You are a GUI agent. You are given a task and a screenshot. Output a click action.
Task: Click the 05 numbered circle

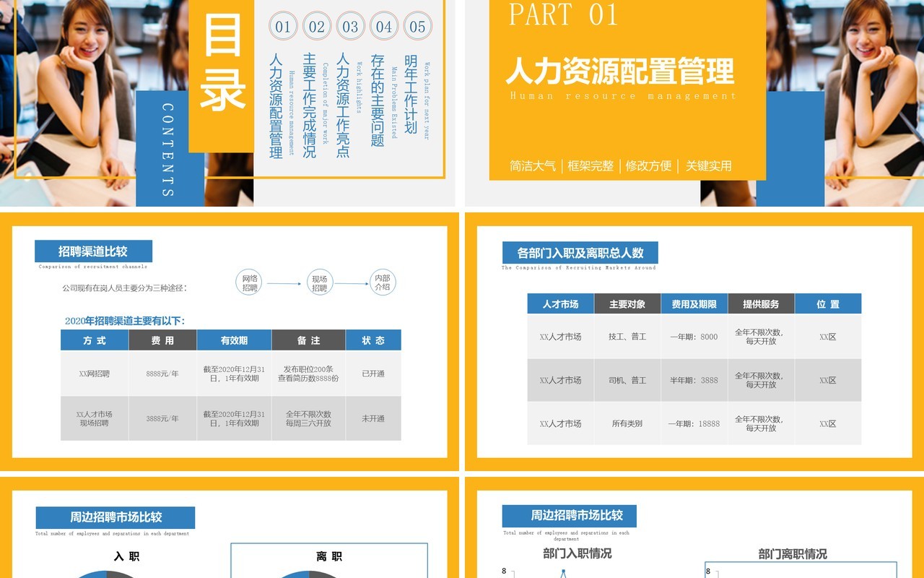pos(418,27)
